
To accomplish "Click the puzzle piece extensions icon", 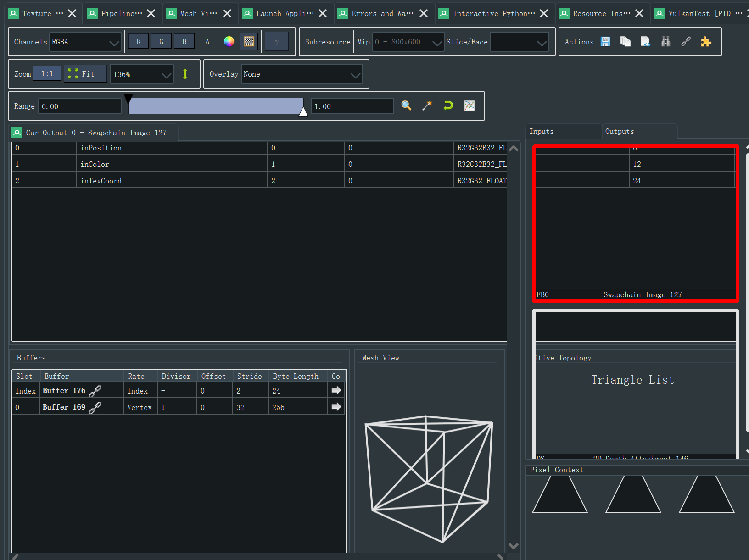I will 706,42.
